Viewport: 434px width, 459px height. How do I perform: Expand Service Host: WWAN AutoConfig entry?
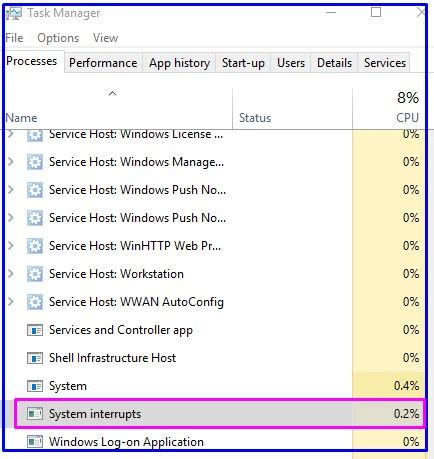[x=11, y=302]
